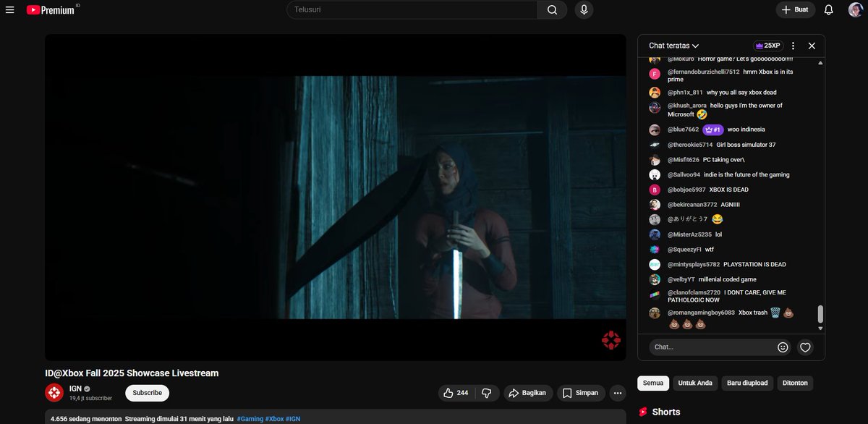Open more actions ellipsis under video
868x424 pixels.
pos(618,393)
